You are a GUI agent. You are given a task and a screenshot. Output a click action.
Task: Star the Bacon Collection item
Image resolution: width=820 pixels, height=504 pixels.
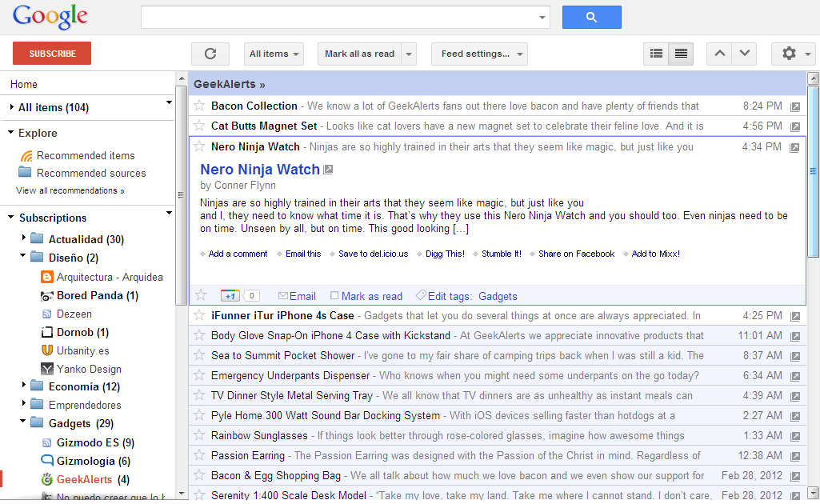tap(200, 105)
